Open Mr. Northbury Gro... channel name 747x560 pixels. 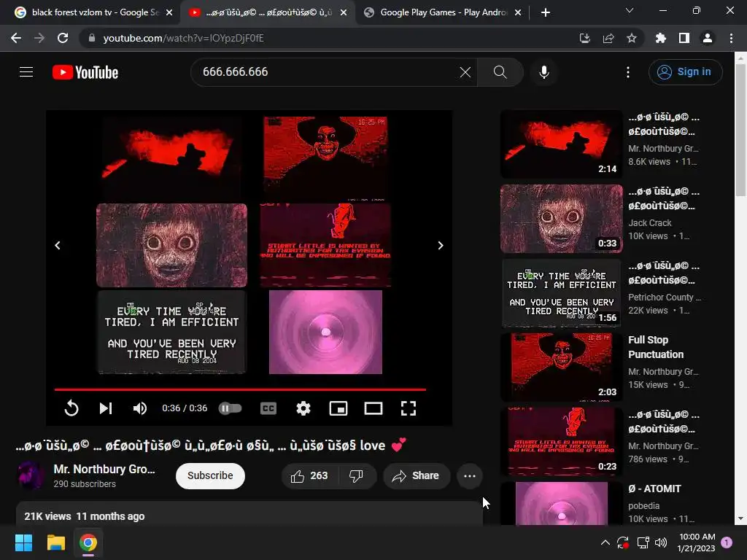[104, 469]
